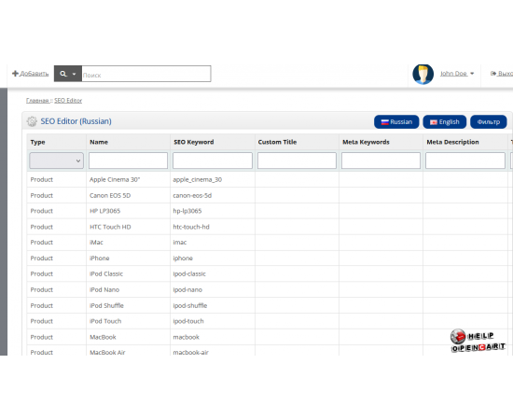This screenshot has height=420, width=513.
Task: Select the iPod Touch name cell
Action: 129,321
